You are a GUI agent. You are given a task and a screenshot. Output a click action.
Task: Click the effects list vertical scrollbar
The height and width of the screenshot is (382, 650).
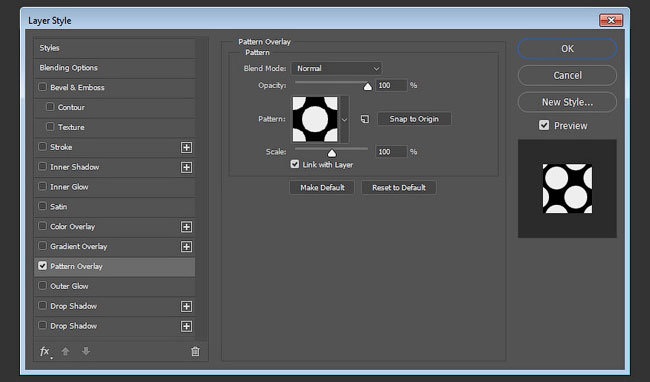tap(202, 189)
